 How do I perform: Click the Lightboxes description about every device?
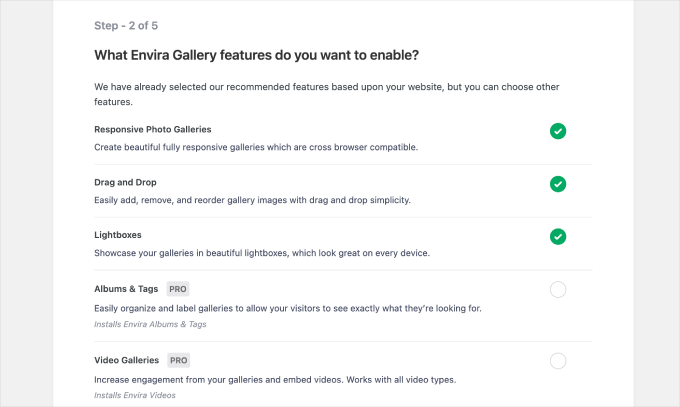[x=261, y=253]
